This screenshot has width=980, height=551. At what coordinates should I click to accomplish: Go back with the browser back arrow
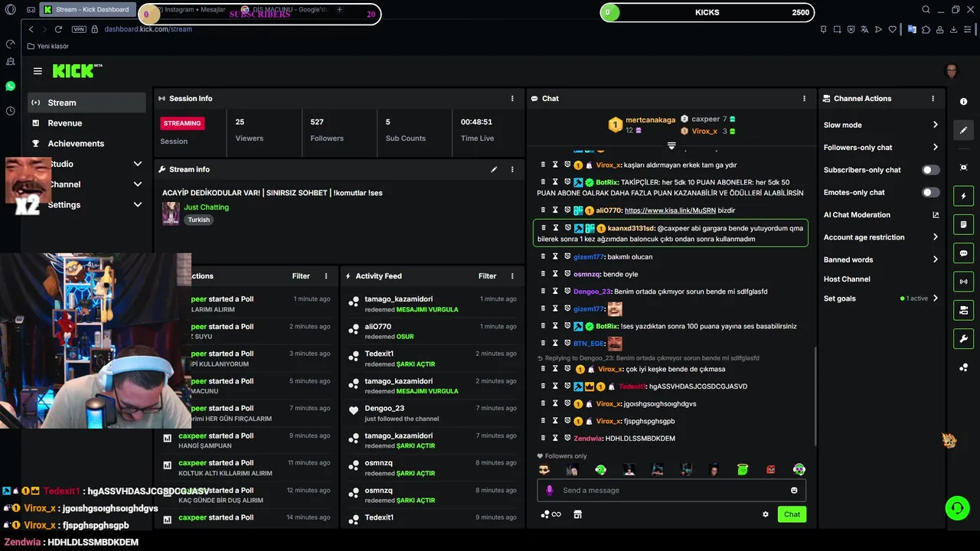(x=31, y=29)
